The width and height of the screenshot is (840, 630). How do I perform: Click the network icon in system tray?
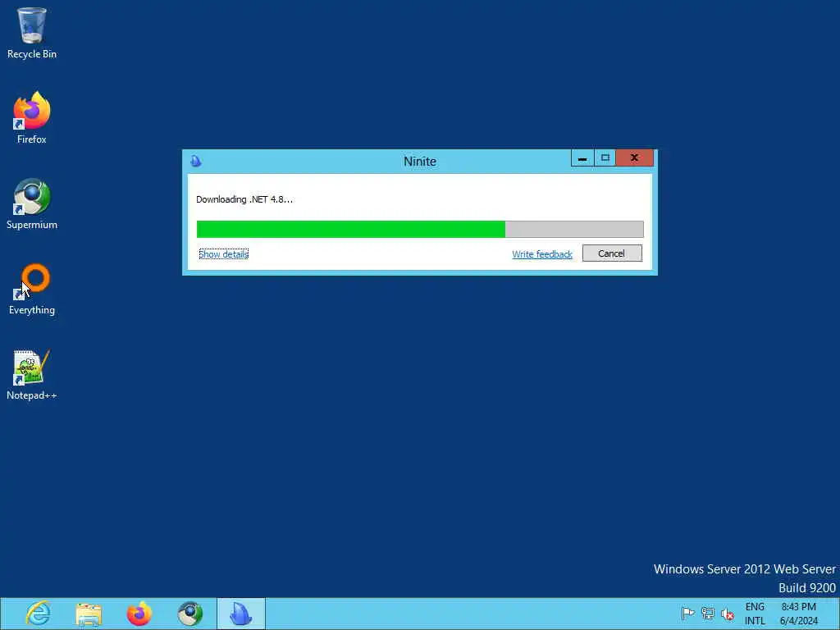(x=707, y=614)
